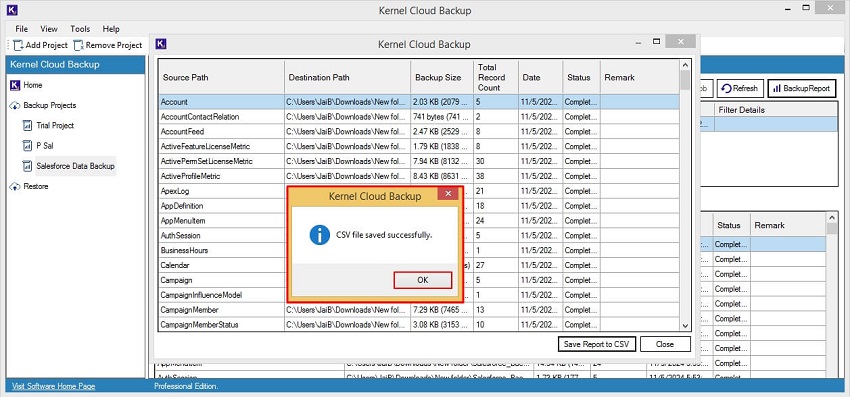
Task: Open the Help menu
Action: 111,29
